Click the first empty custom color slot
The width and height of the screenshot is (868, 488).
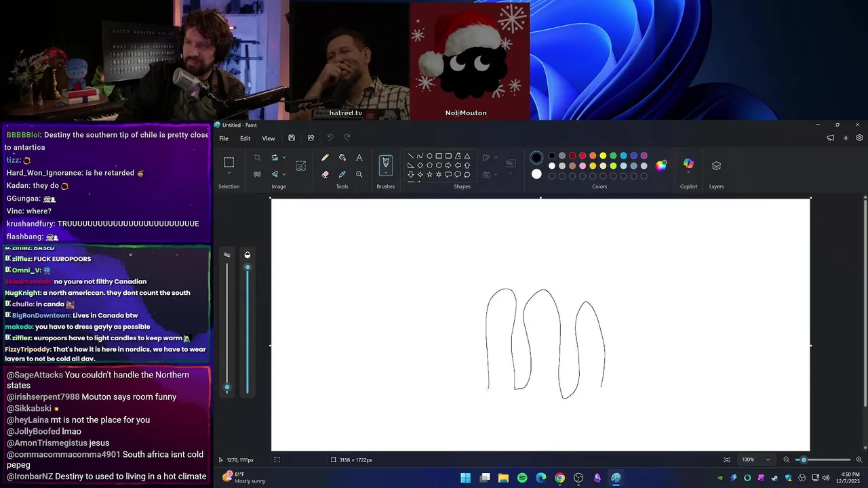tap(552, 176)
